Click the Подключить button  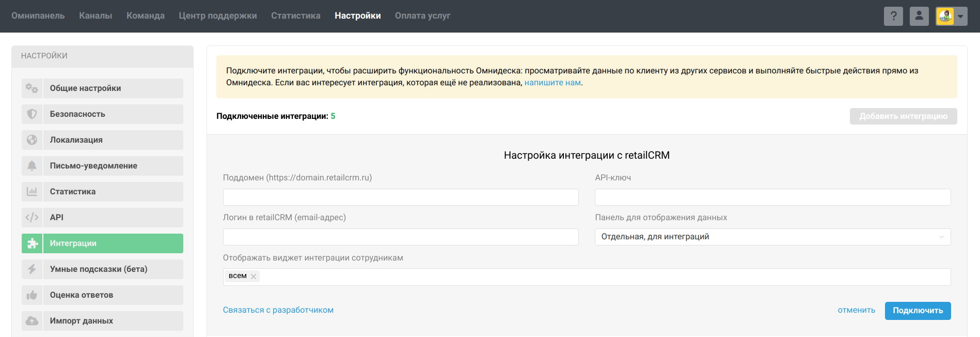(918, 311)
